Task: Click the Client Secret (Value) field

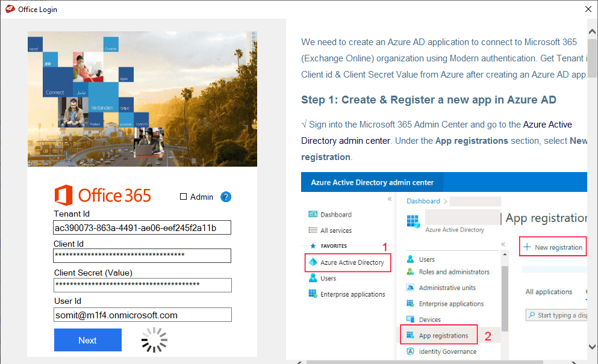Action: pyautogui.click(x=142, y=285)
